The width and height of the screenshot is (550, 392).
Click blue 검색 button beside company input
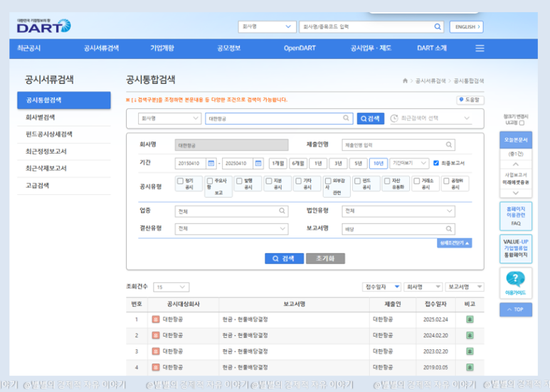point(371,119)
